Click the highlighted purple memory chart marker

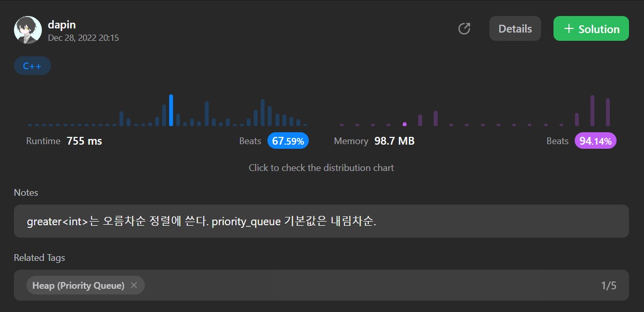[405, 124]
